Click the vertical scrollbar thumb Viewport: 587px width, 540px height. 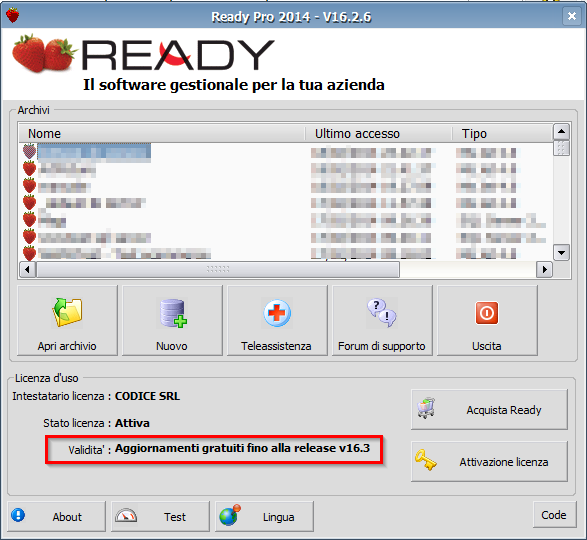[561, 148]
